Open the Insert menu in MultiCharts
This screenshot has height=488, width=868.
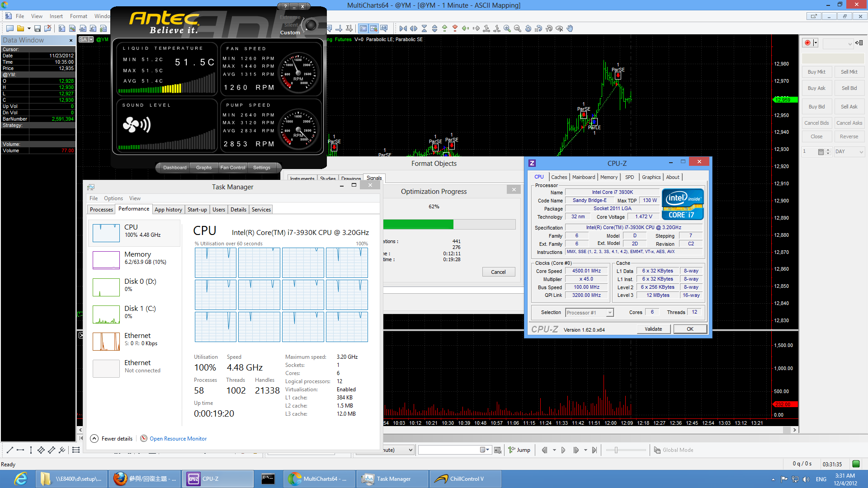[x=56, y=16]
